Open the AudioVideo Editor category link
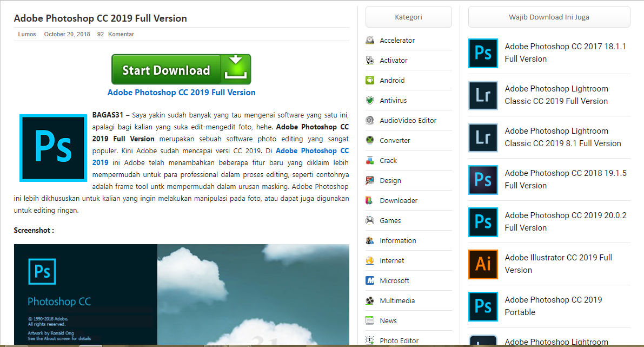 tap(408, 121)
